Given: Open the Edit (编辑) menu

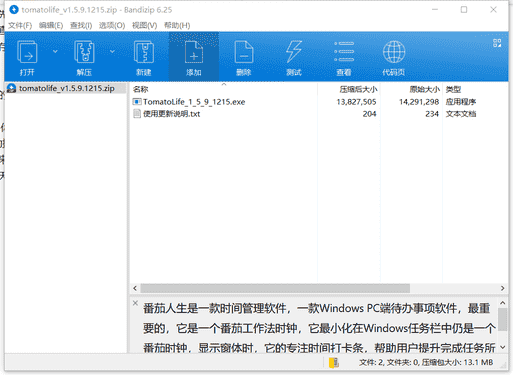Looking at the screenshot, I should point(51,25).
